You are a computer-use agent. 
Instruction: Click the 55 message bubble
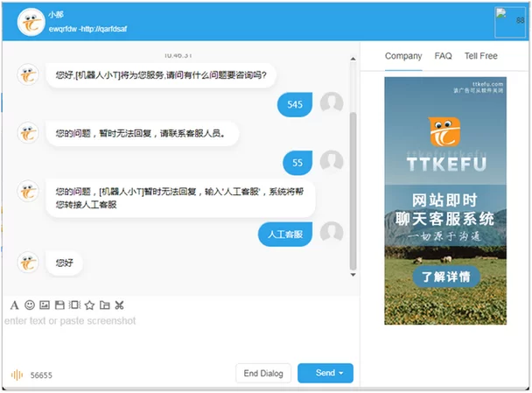297,163
